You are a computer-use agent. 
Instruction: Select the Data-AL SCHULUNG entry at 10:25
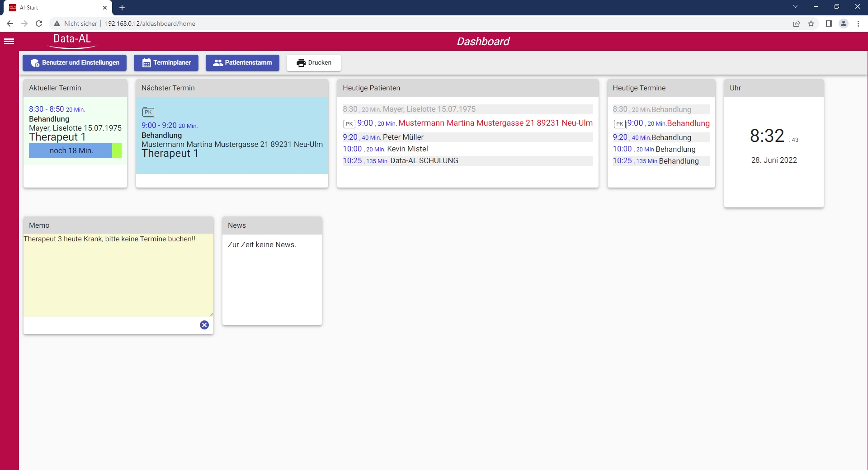point(467,161)
